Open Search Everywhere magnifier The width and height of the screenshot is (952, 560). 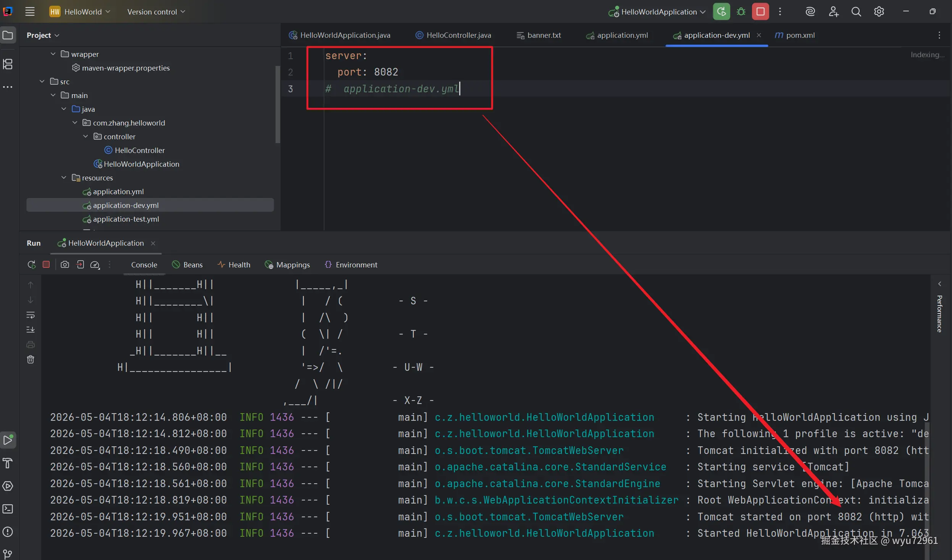[x=856, y=12]
